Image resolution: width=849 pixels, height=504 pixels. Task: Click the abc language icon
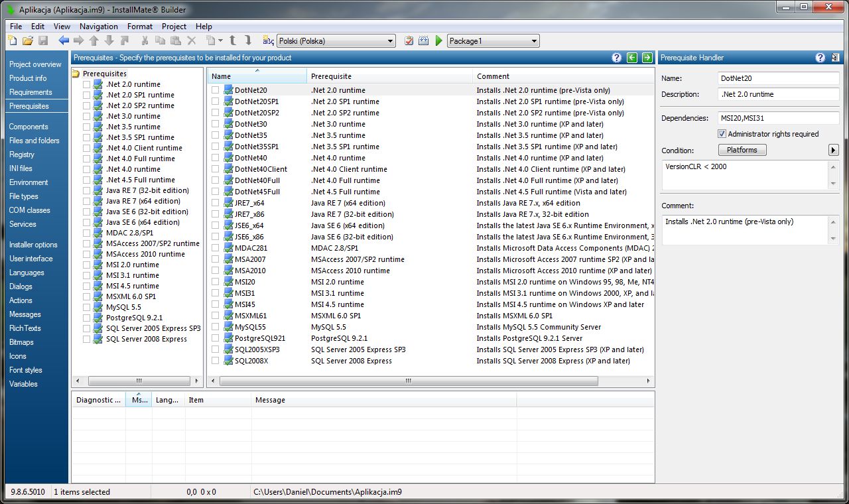[x=268, y=41]
